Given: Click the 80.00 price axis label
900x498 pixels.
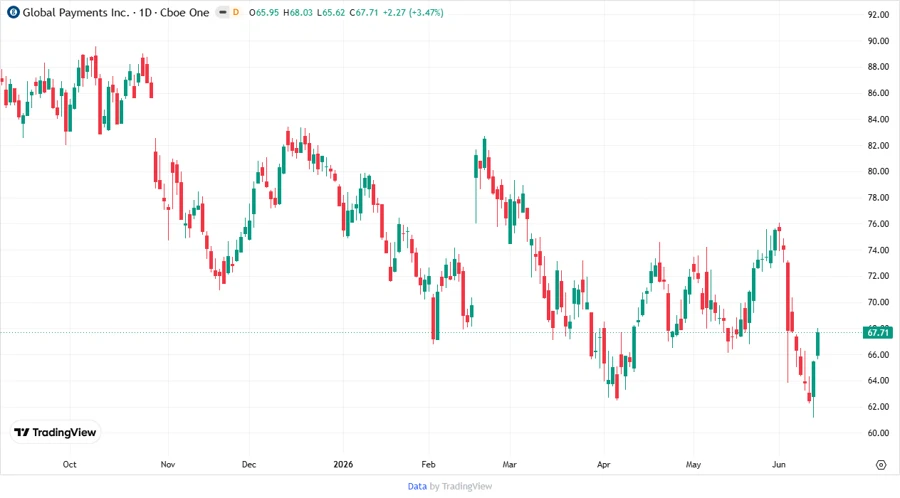Looking at the screenshot, I should coord(878,172).
